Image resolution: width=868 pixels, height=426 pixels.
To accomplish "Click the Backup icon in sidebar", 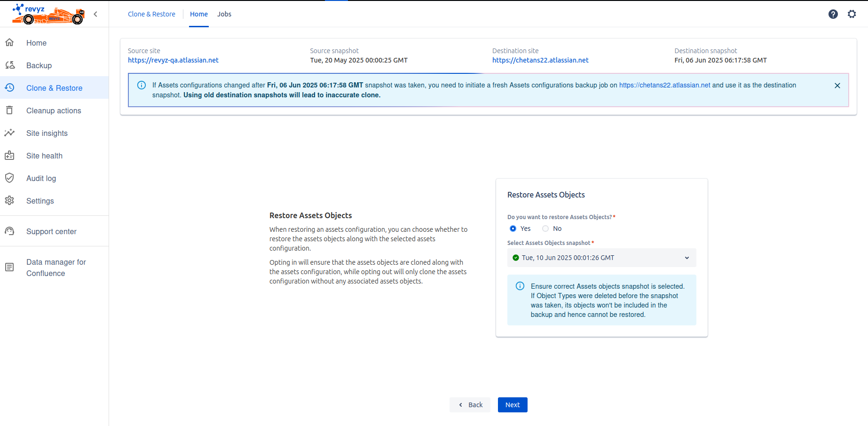I will (9, 65).
